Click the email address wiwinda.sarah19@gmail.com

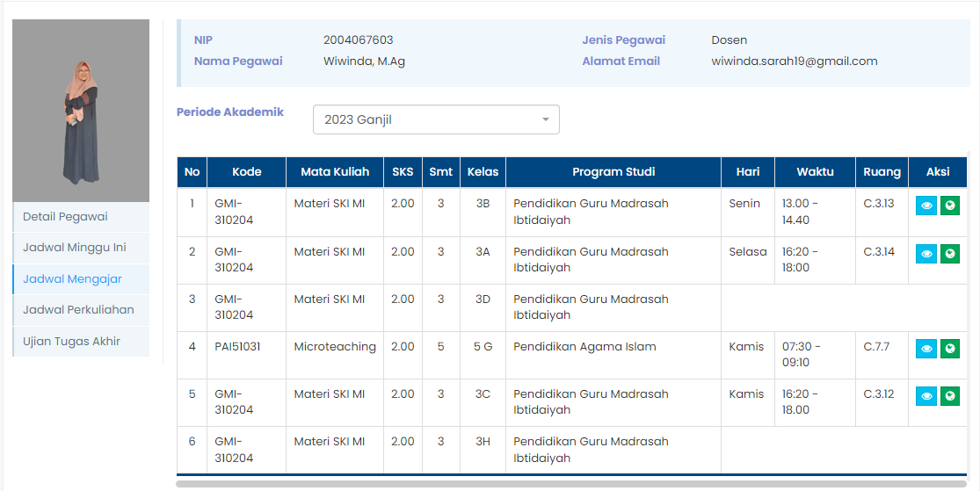point(795,61)
